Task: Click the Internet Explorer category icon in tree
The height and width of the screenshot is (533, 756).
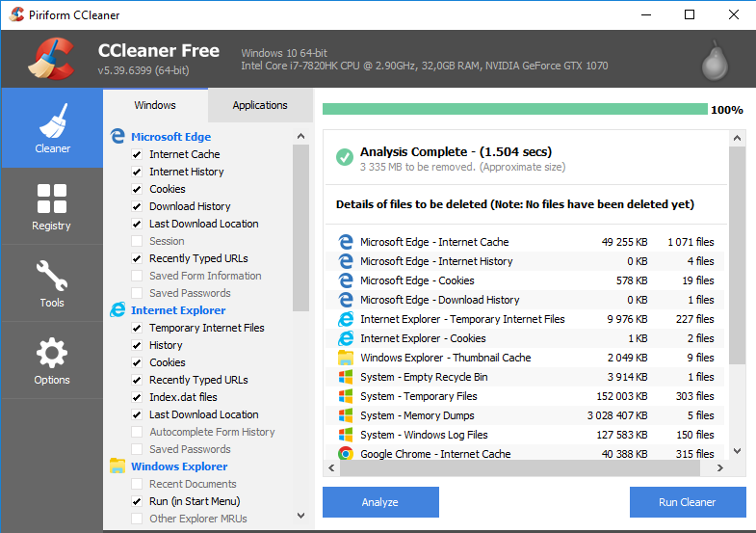Action: tap(117, 310)
